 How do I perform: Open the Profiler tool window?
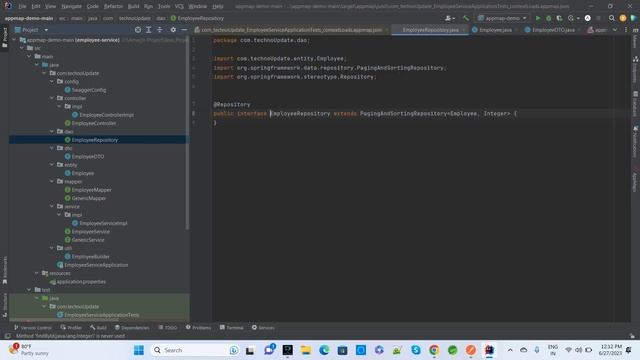tap(71, 328)
